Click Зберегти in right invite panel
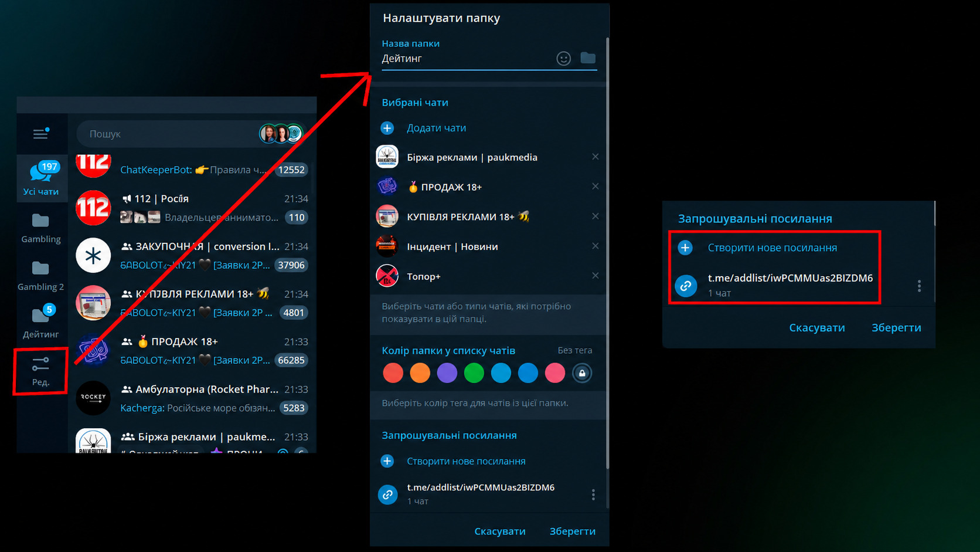This screenshot has width=980, height=552. click(x=896, y=328)
